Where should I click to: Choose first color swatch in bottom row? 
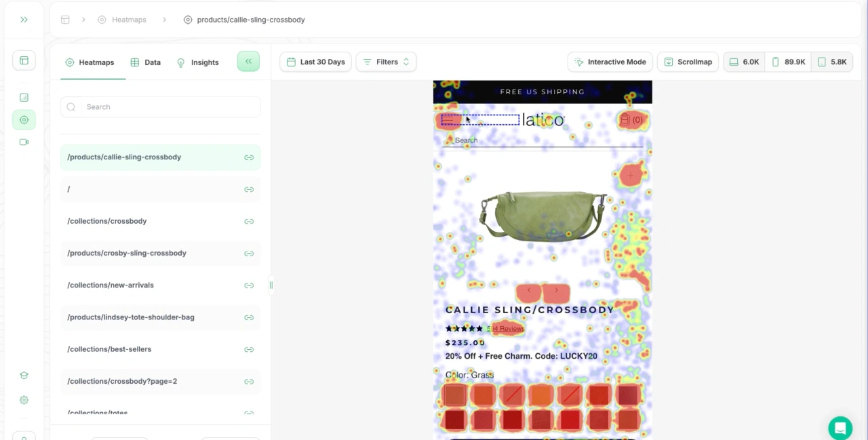coord(454,420)
